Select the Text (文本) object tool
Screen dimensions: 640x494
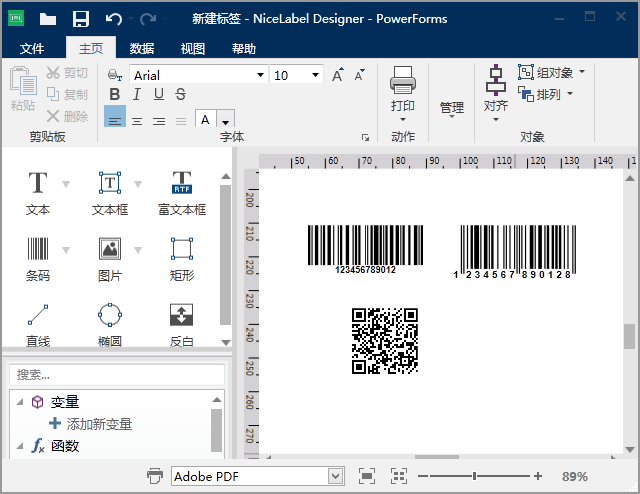38,193
